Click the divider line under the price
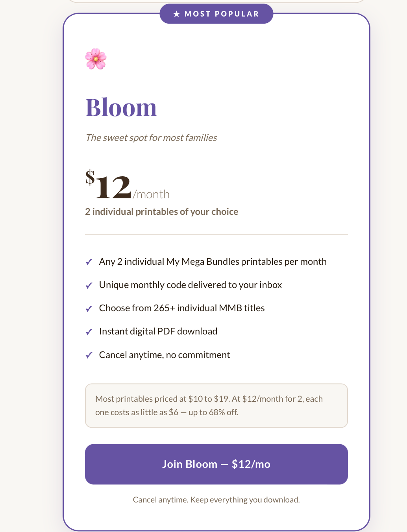The image size is (407, 532). pos(216,234)
